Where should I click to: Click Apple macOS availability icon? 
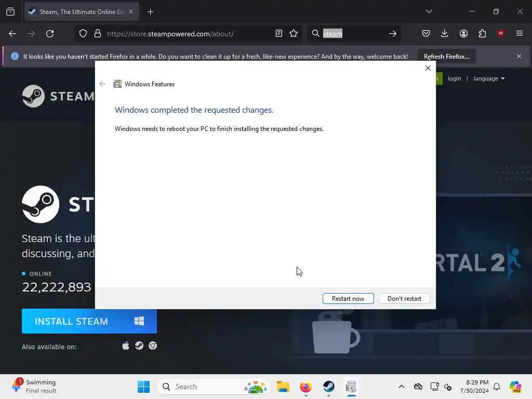pyautogui.click(x=126, y=345)
